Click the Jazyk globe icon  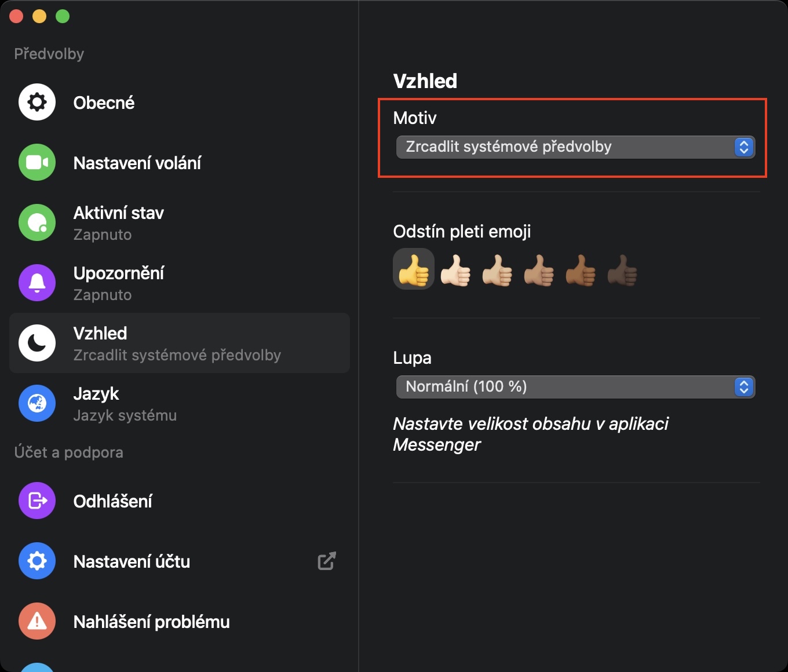point(37,404)
